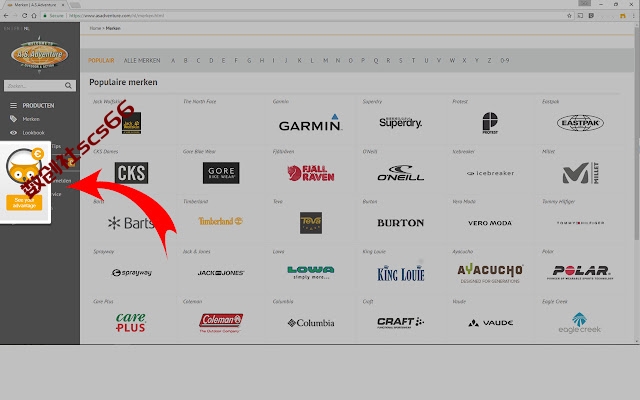
Task: Reload the page with refresh icon
Action: coord(24,16)
